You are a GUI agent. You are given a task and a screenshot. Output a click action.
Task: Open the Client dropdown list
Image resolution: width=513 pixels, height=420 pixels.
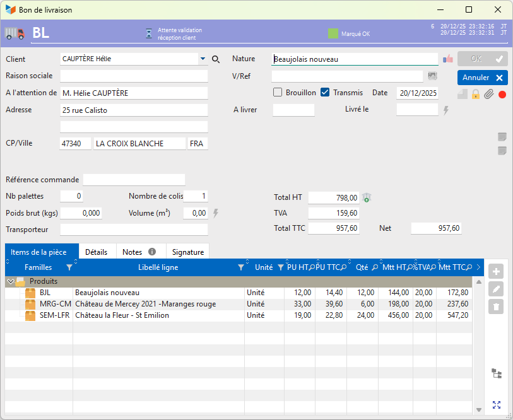(x=203, y=59)
